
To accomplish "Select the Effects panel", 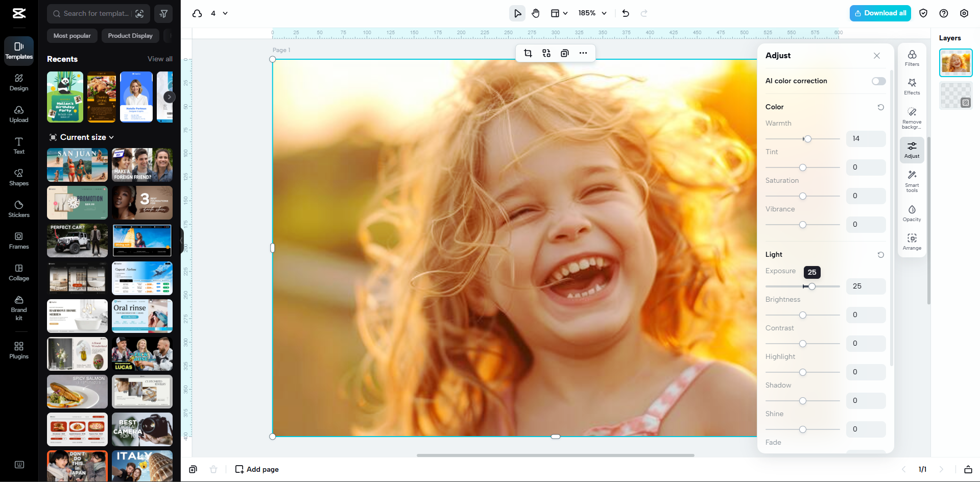I will [912, 87].
